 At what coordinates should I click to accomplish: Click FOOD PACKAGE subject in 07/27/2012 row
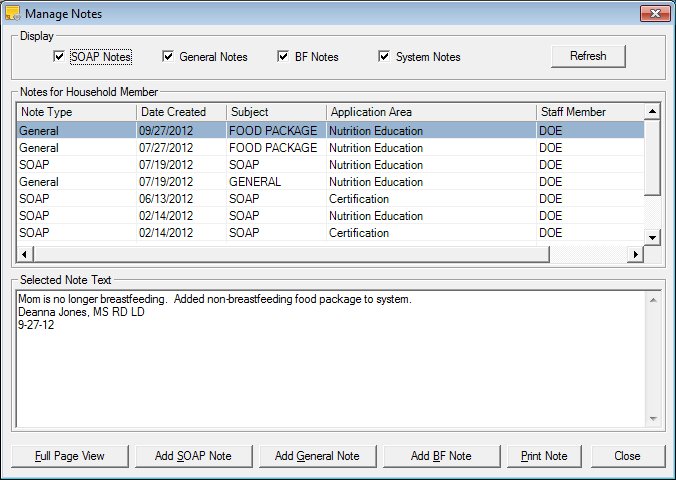click(273, 148)
